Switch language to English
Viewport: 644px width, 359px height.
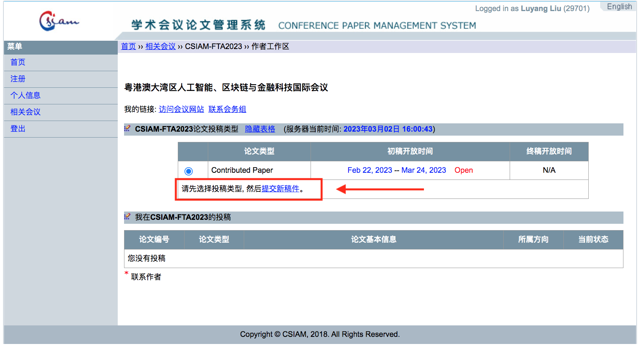click(x=619, y=7)
